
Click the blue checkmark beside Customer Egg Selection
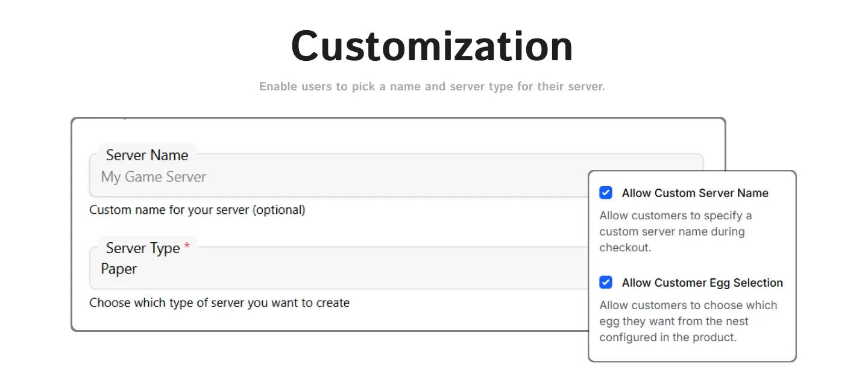(x=606, y=283)
